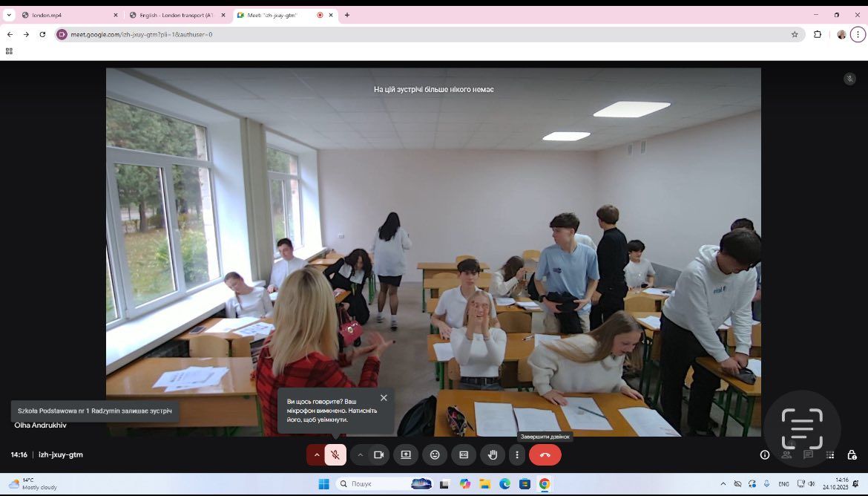Open more options three-dot menu
This screenshot has height=496, width=868.
pos(517,454)
